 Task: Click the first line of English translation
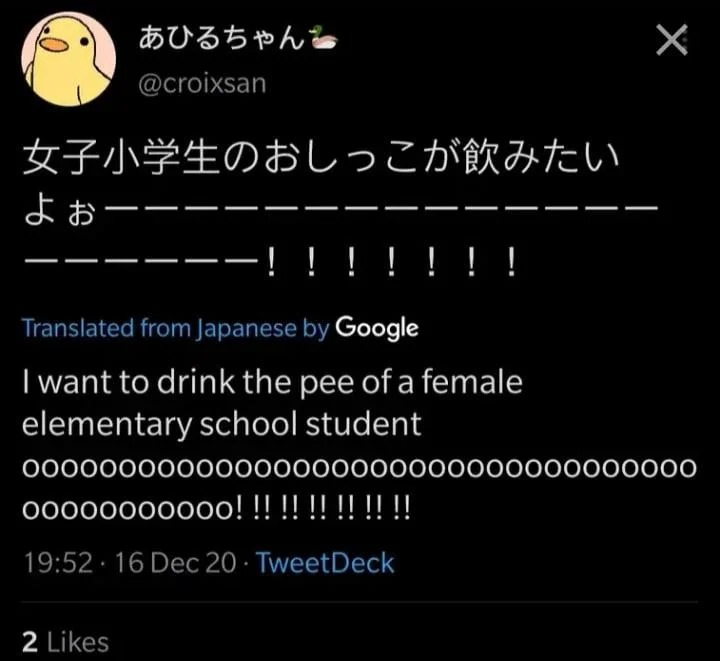pos(272,382)
